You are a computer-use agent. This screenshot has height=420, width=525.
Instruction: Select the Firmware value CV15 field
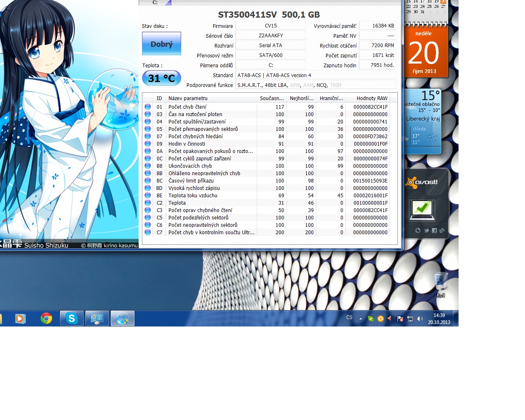[271, 25]
